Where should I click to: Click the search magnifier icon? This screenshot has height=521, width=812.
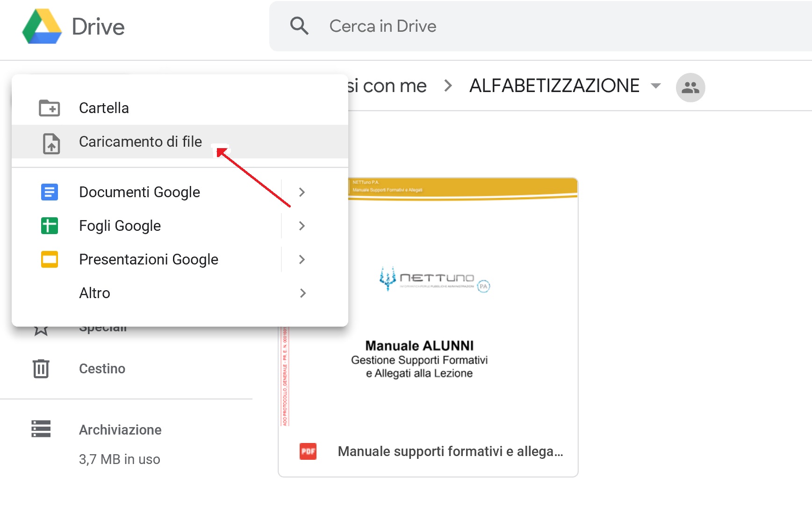[x=299, y=26]
